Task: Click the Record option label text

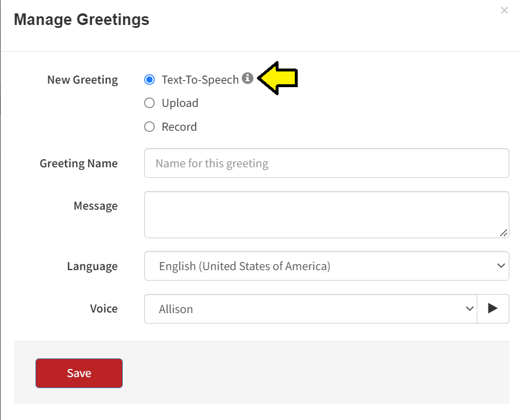Action: point(179,127)
